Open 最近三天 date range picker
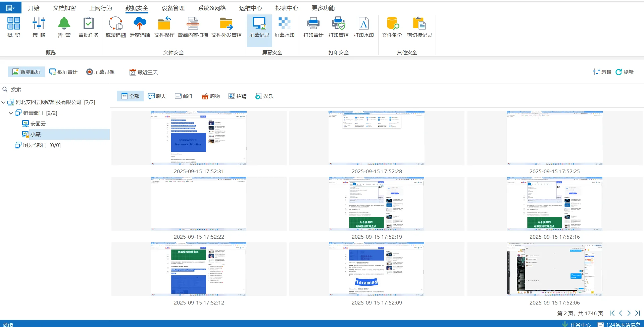 tap(144, 72)
